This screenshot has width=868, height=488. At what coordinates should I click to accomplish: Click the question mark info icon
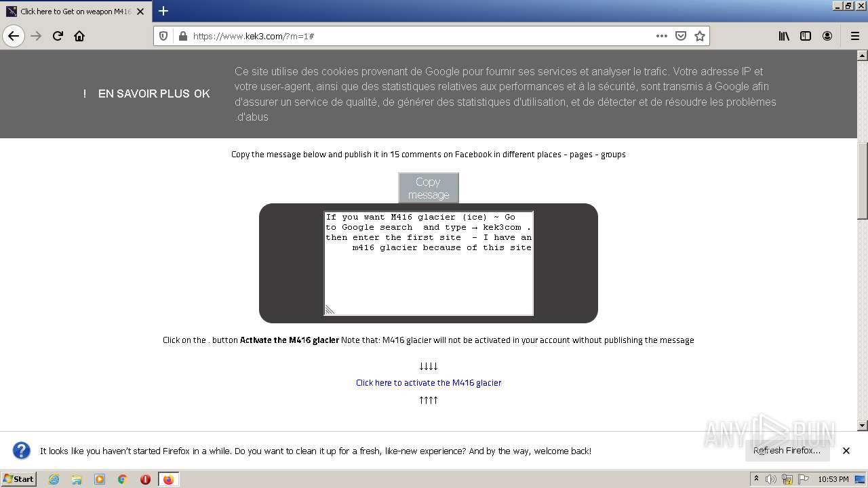pos(22,451)
